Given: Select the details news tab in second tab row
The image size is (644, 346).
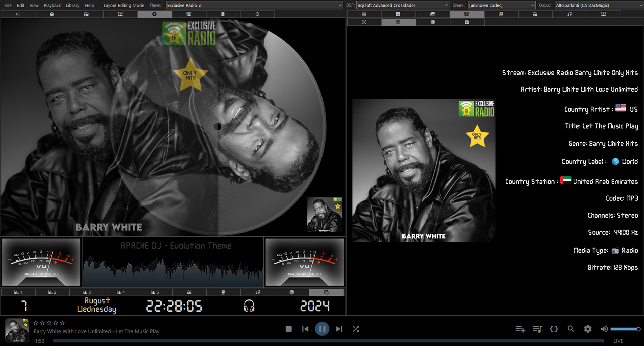Looking at the screenshot, I should point(398,22).
